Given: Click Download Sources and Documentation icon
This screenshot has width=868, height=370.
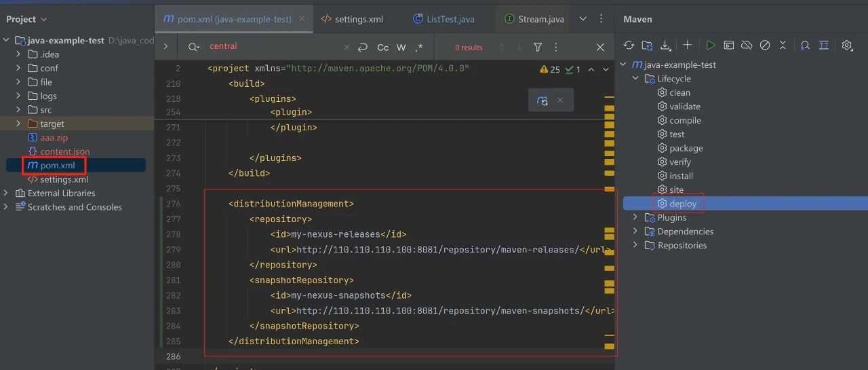Looking at the screenshot, I should pos(666,45).
